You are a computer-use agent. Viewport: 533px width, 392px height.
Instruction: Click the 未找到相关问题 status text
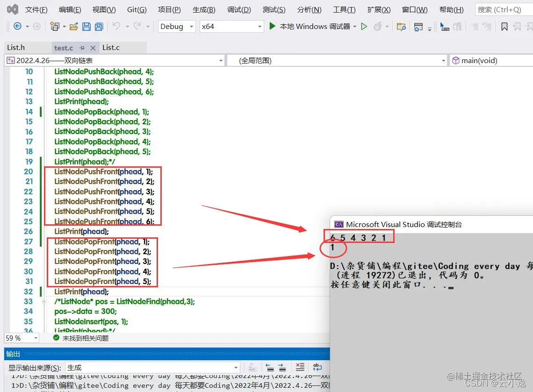tap(85, 338)
